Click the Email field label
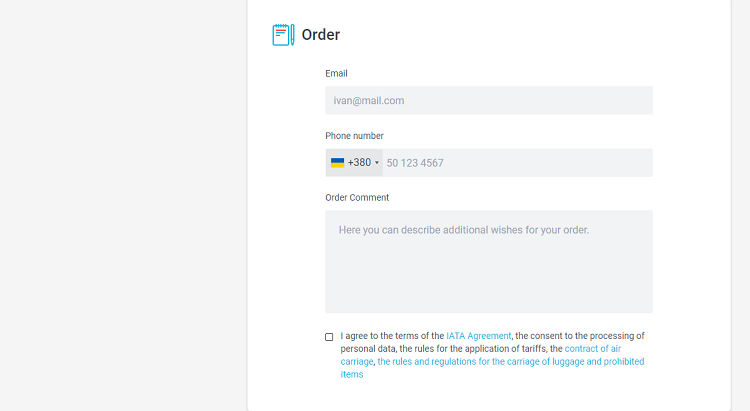The image size is (750, 411). click(336, 74)
